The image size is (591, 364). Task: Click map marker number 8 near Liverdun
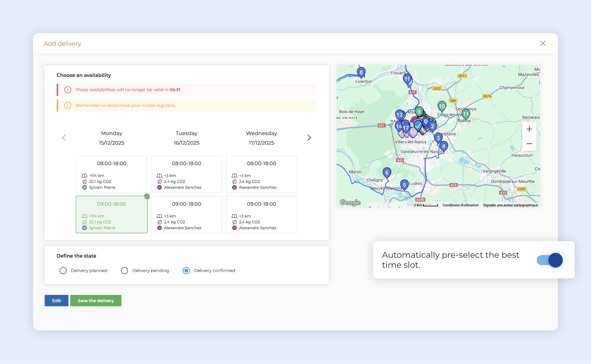(361, 72)
